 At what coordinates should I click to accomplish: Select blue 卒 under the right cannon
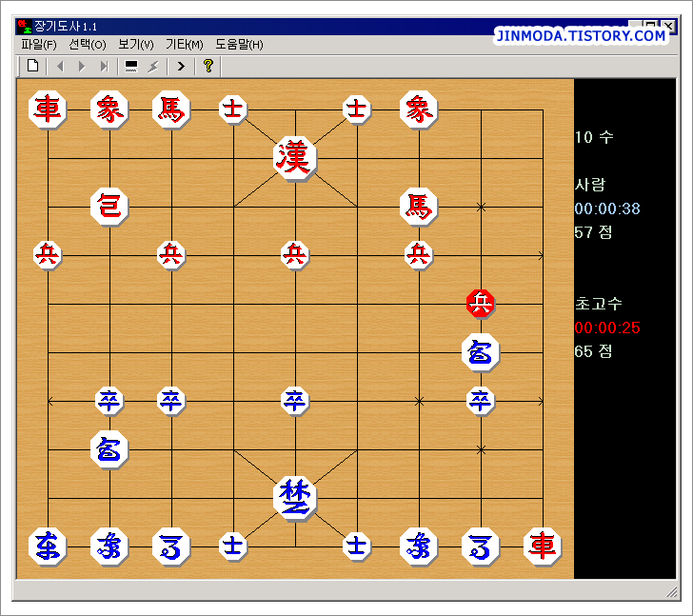pyautogui.click(x=481, y=401)
